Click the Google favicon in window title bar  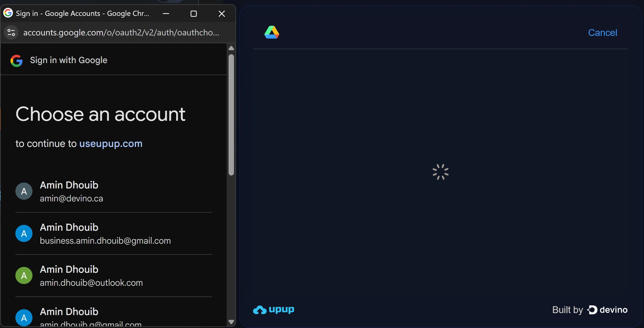click(8, 13)
